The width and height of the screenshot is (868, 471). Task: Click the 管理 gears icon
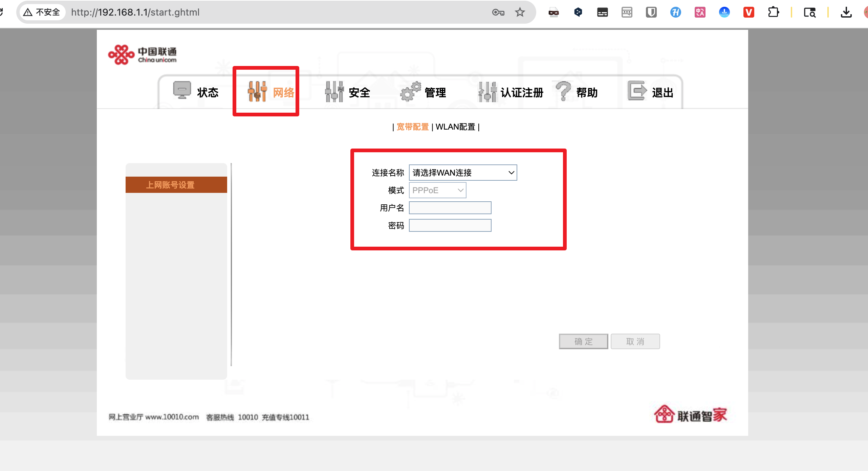tap(410, 91)
